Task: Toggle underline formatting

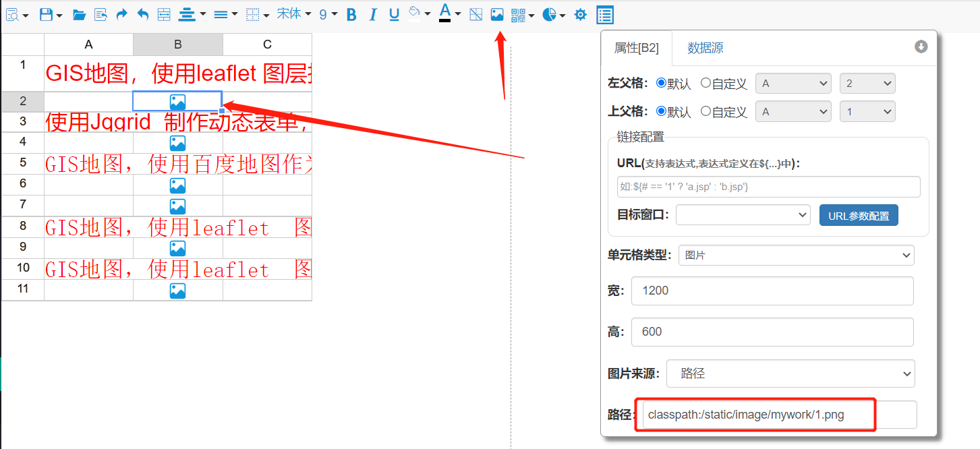Action: (393, 14)
